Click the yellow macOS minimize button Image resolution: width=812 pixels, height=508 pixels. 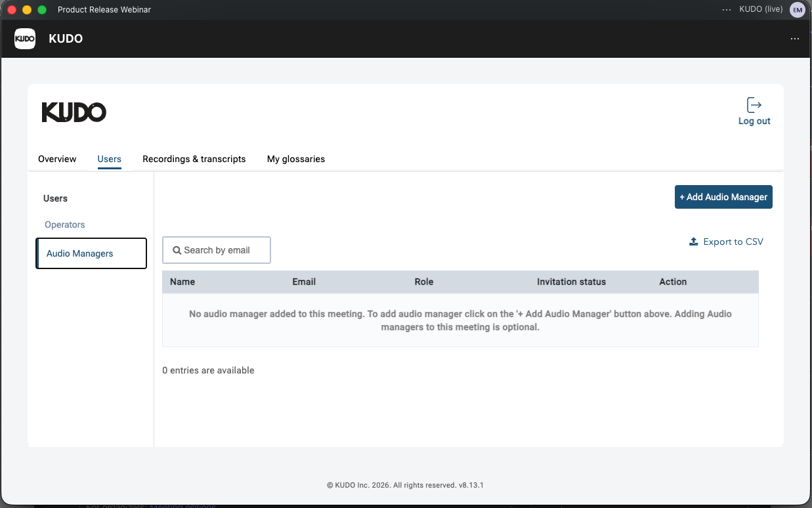(x=27, y=10)
